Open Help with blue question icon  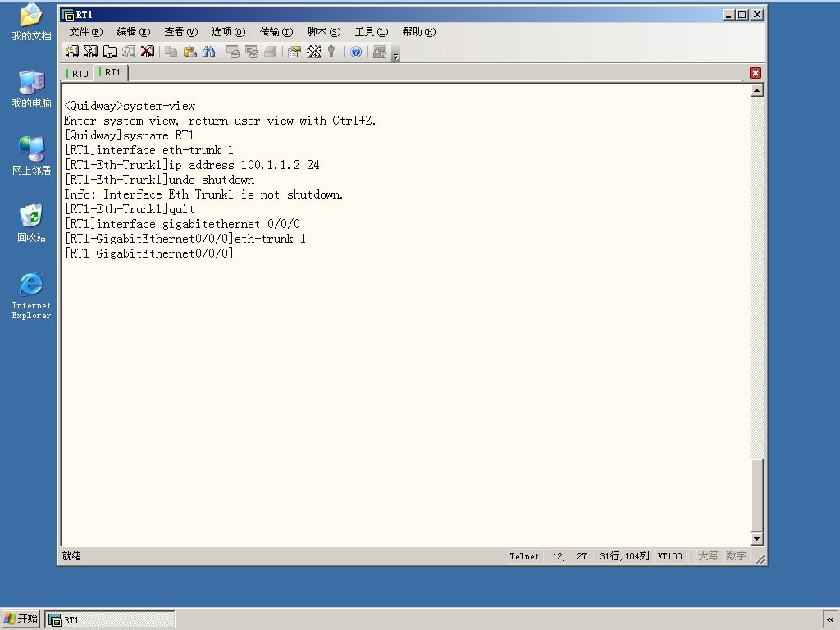(x=356, y=52)
